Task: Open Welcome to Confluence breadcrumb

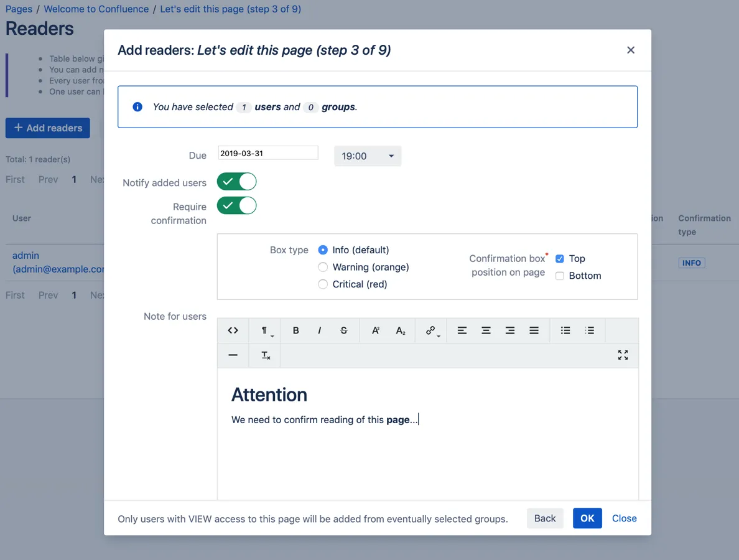Action: tap(96, 9)
